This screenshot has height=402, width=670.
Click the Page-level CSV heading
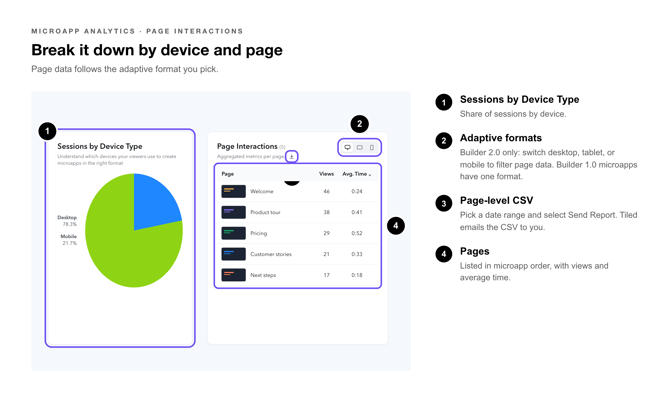point(497,200)
